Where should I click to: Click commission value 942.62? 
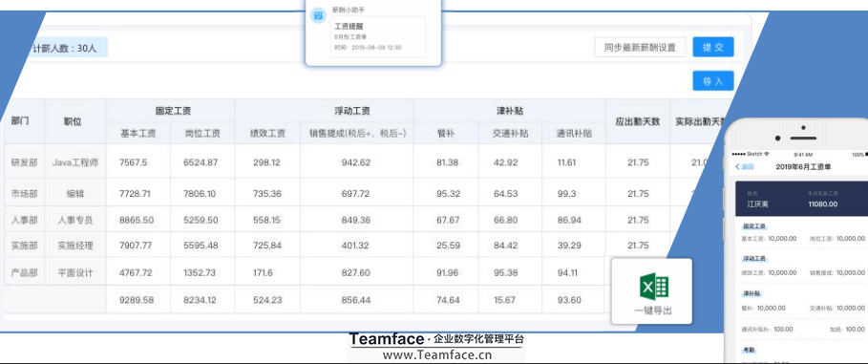[x=356, y=162]
